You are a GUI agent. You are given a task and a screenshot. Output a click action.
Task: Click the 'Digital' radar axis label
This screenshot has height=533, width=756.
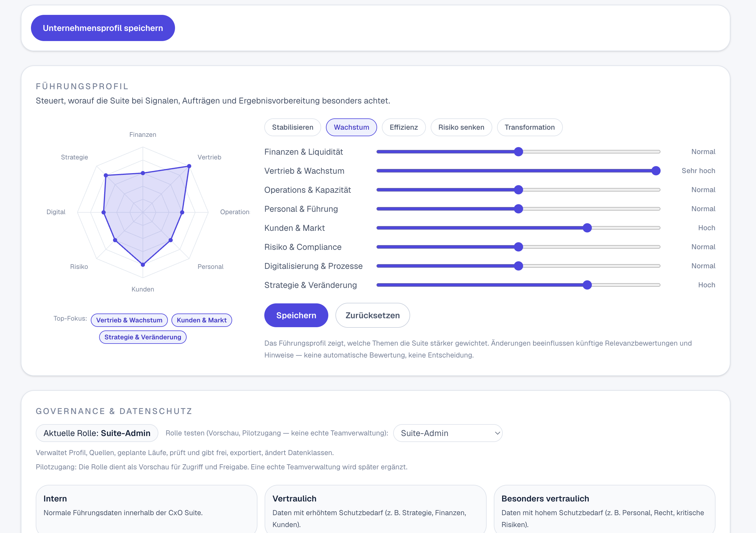pyautogui.click(x=56, y=212)
